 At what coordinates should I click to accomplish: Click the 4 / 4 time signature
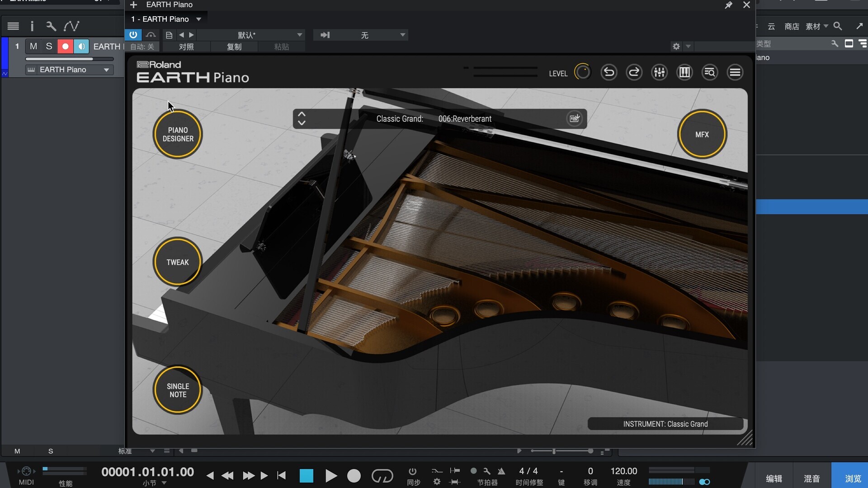[528, 471]
